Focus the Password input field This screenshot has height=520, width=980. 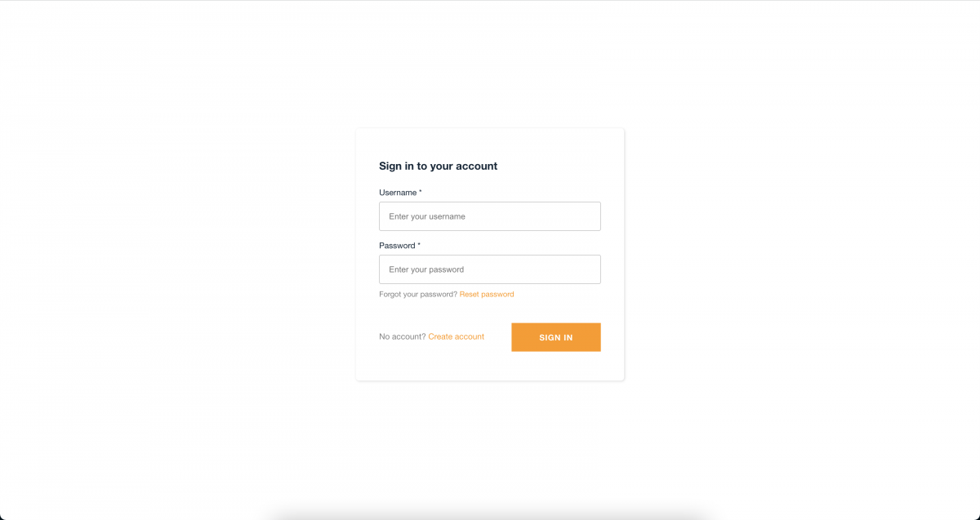tap(490, 269)
